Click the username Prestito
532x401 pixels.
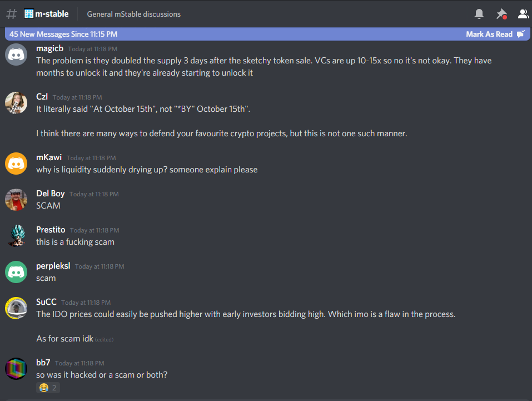(x=51, y=230)
